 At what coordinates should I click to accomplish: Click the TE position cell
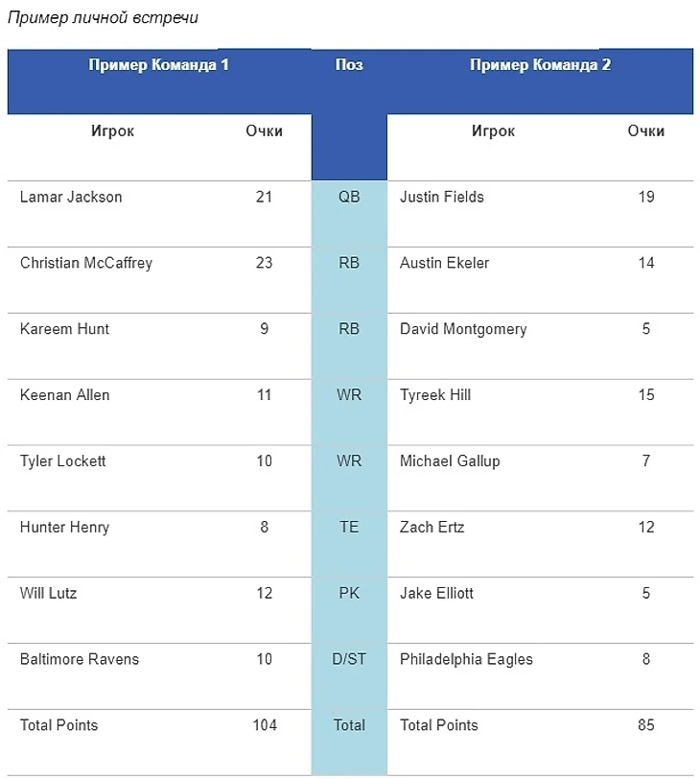(349, 528)
